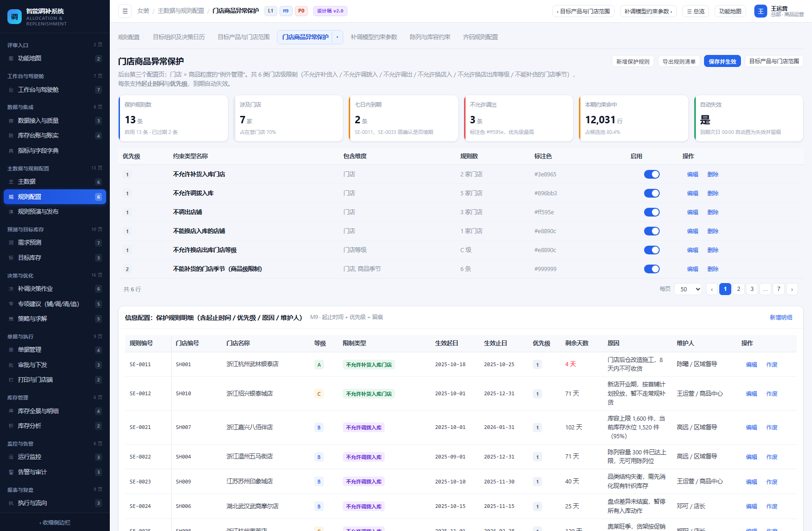Toggle enable switch for 不能换店入库的店铺
The height and width of the screenshot is (531, 812).
click(x=652, y=231)
